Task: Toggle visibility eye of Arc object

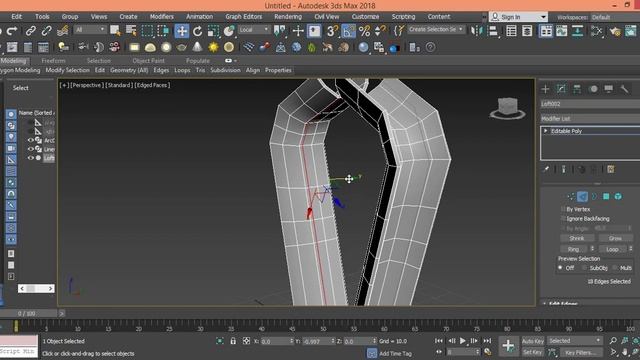Action: [31, 140]
